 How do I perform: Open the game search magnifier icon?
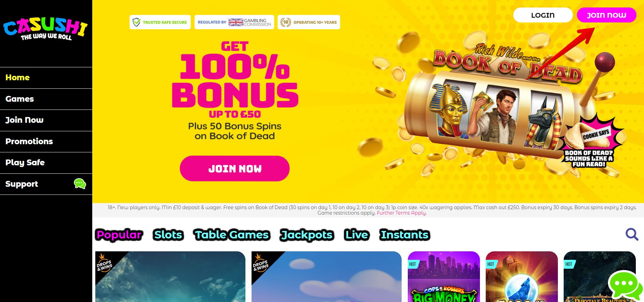(x=632, y=234)
